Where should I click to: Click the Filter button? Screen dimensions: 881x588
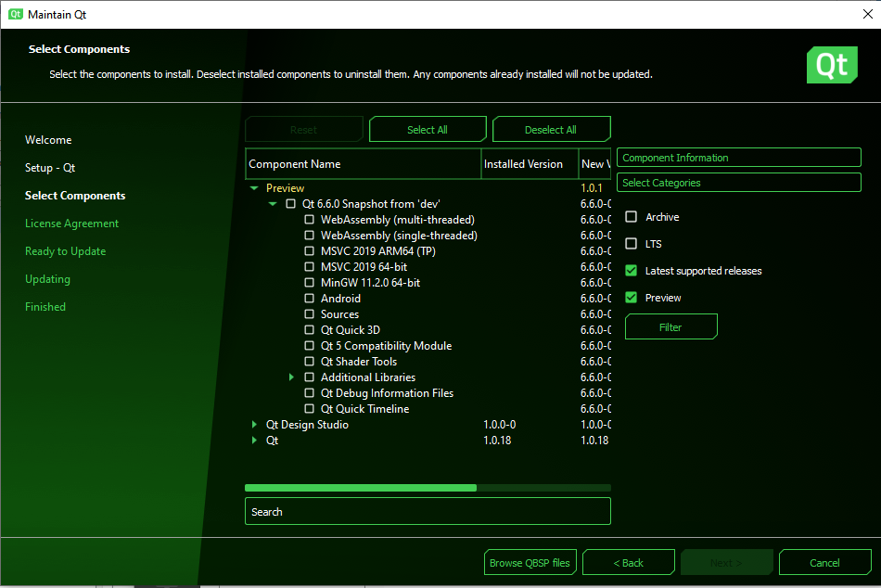pyautogui.click(x=670, y=326)
